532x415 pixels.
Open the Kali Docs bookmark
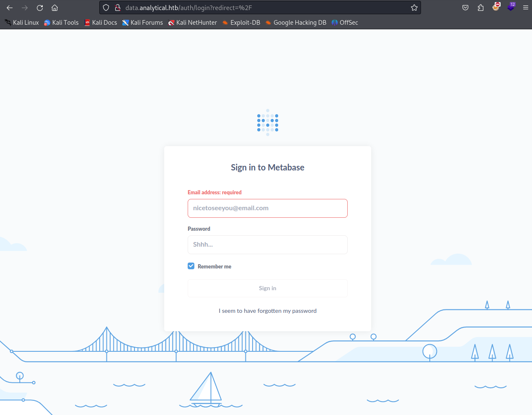tap(101, 23)
